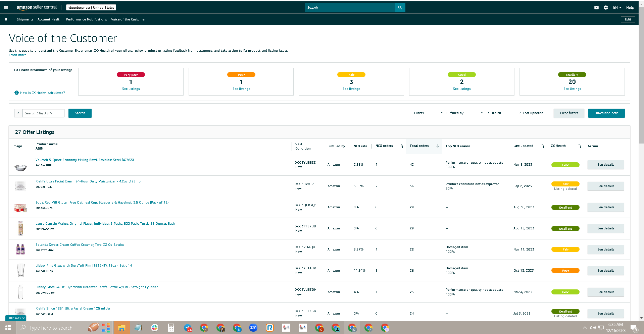The height and width of the screenshot is (334, 644).
Task: Open the Kiehl's Ultra Facial Cream 24-Hour link
Action: tap(88, 181)
